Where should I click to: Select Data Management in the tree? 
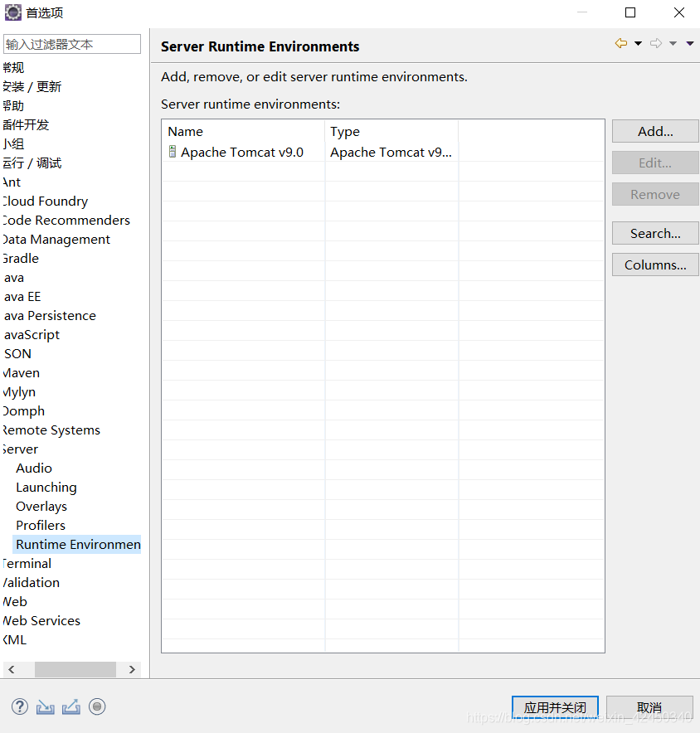56,240
